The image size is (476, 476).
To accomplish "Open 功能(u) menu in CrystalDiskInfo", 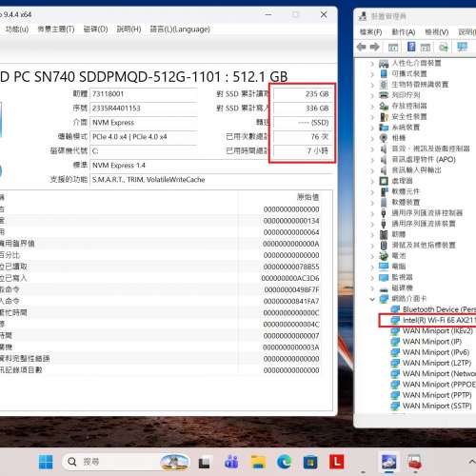I will [16, 30].
